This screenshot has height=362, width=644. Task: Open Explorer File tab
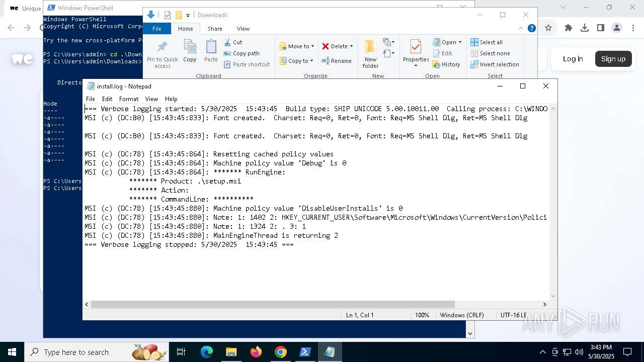pyautogui.click(x=157, y=29)
